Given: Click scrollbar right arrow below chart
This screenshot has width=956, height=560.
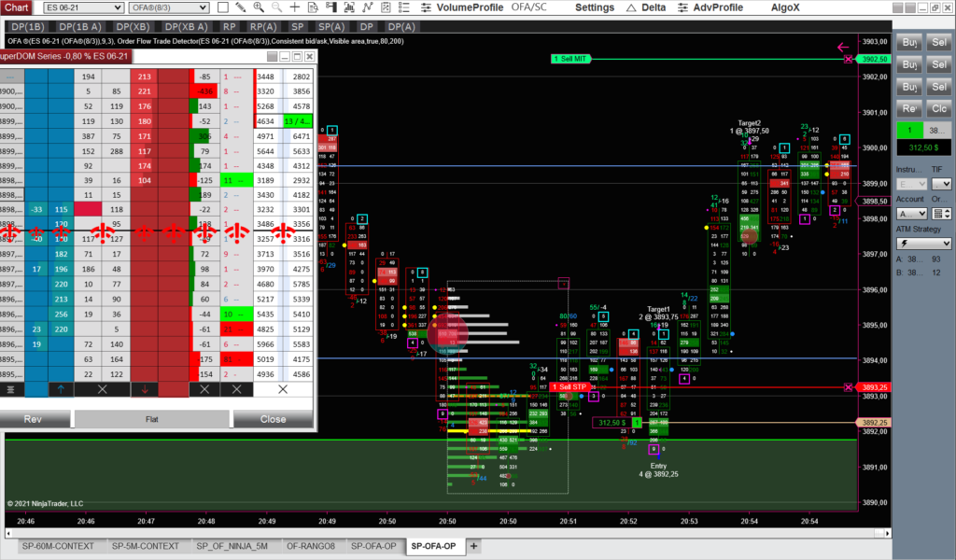Looking at the screenshot, I should click(x=887, y=533).
